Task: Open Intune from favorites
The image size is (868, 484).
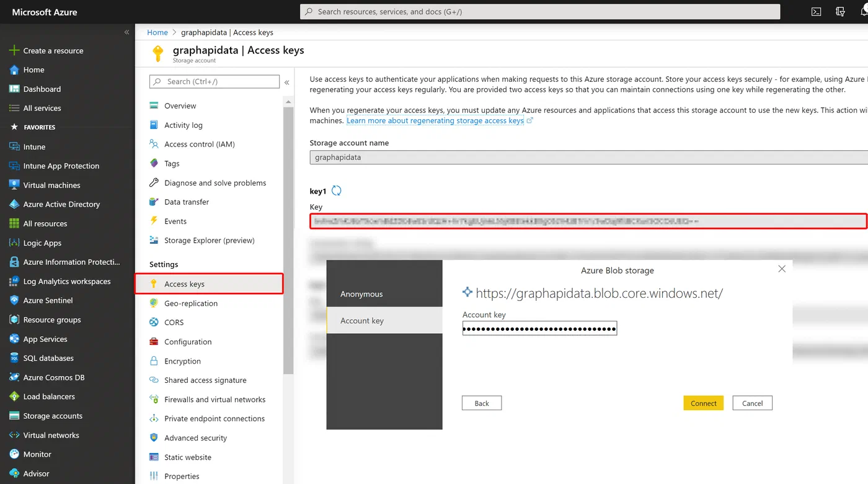Action: coord(34,147)
